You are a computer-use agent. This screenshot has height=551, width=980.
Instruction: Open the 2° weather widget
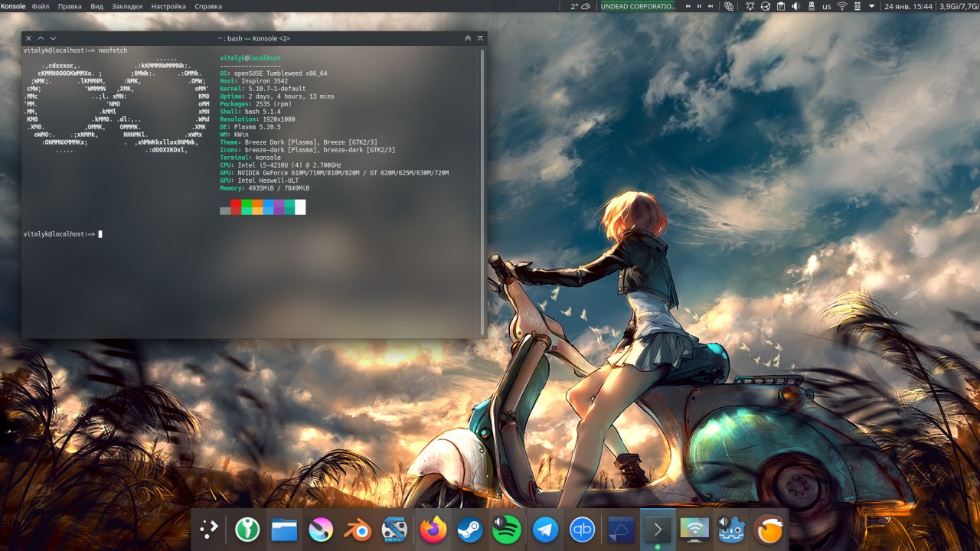tap(580, 6)
